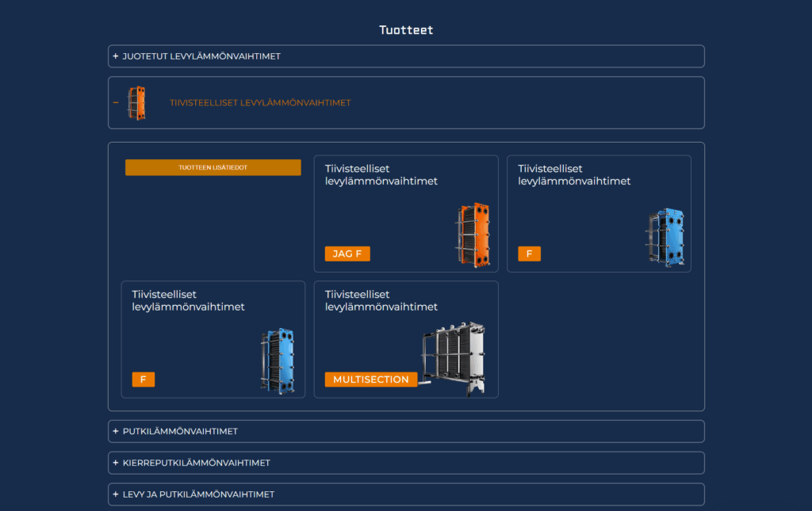
Task: Click orange heat exchanger icon in section header
Action: pos(136,103)
